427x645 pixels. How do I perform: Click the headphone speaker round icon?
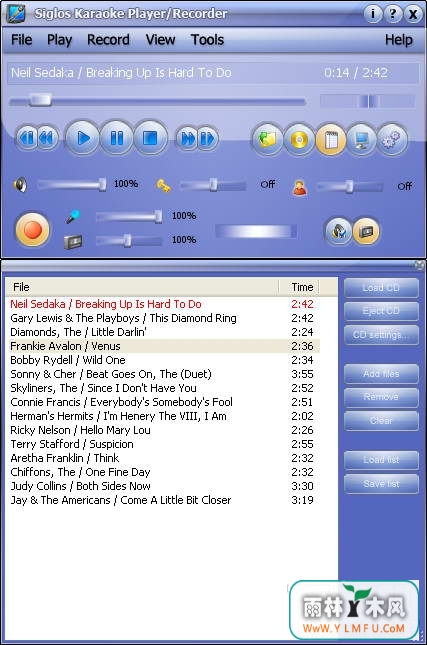coord(338,232)
